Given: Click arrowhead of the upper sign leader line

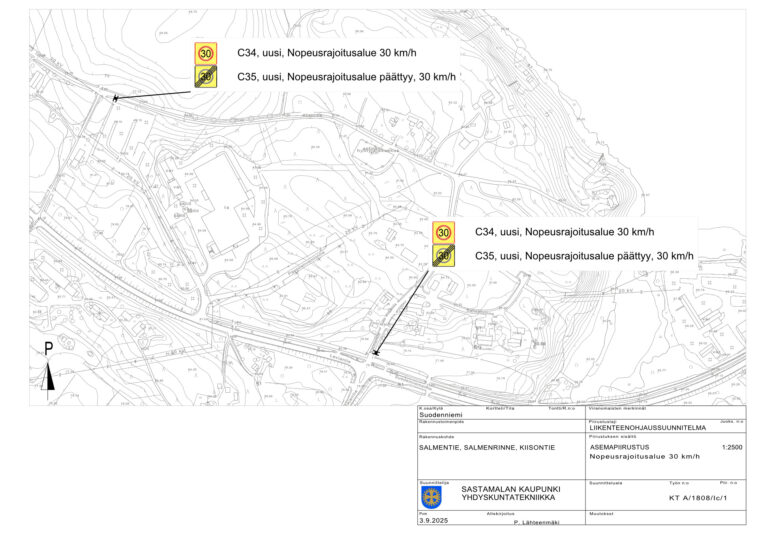Looking at the screenshot, I should click(x=115, y=98).
